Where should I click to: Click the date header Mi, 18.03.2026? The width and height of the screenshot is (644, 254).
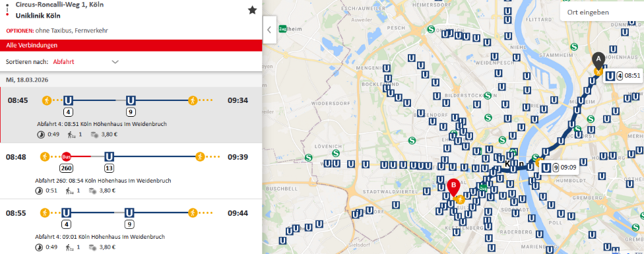pos(27,80)
